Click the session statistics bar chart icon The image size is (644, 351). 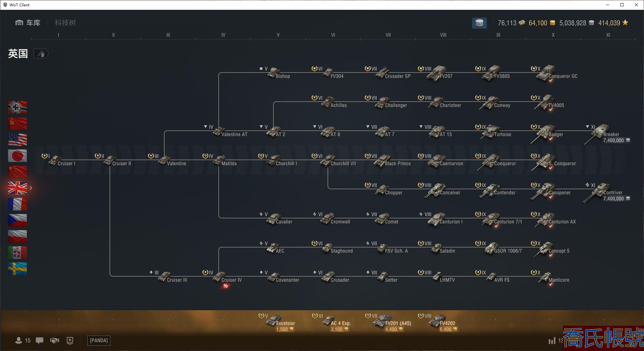552,341
